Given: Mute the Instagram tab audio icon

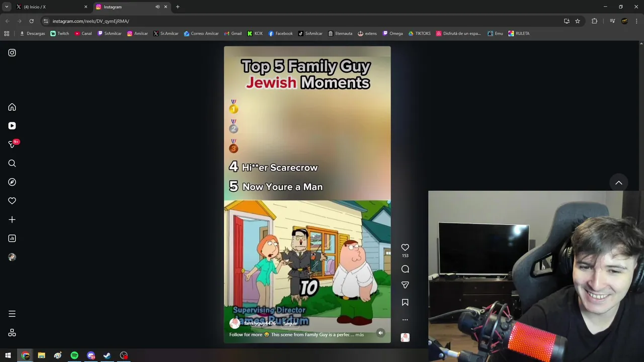Looking at the screenshot, I should click(157, 7).
